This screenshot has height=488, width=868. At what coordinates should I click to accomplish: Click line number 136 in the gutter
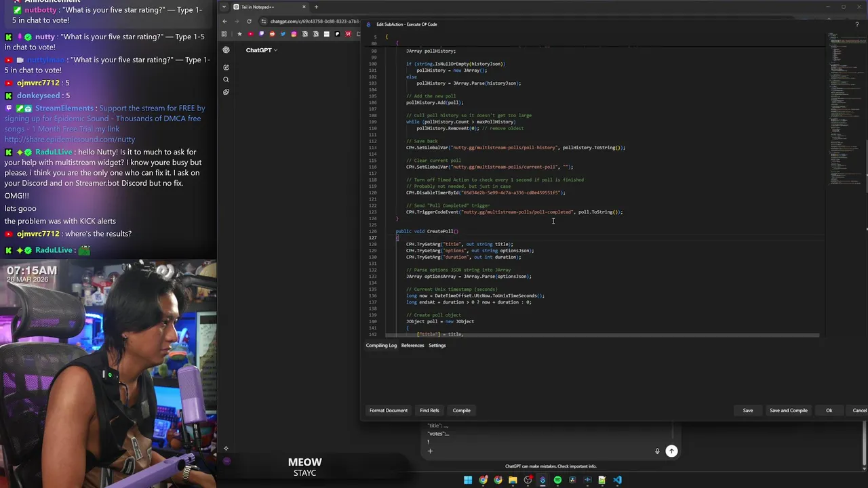point(373,296)
